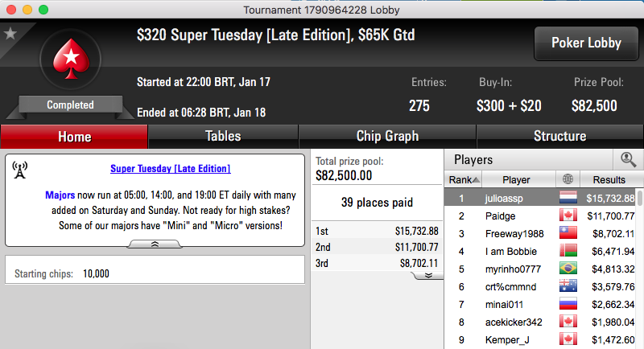Switch to the Tables tab
This screenshot has width=644, height=349.
(223, 136)
